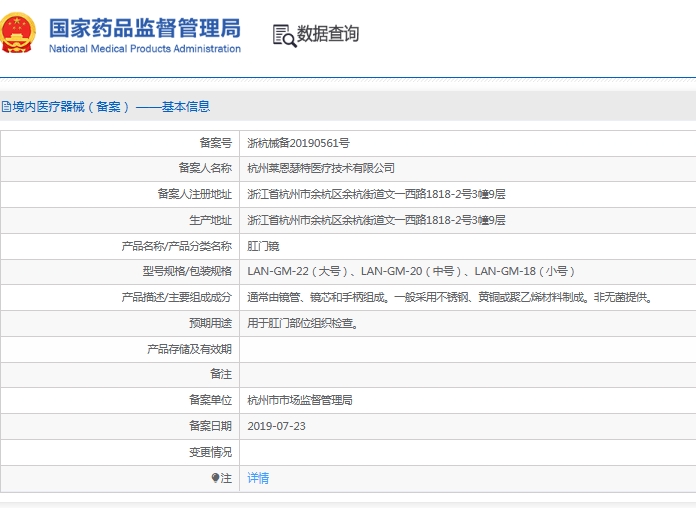Click the 型号规格/包装规格 label
The image size is (696, 508).
187,271
